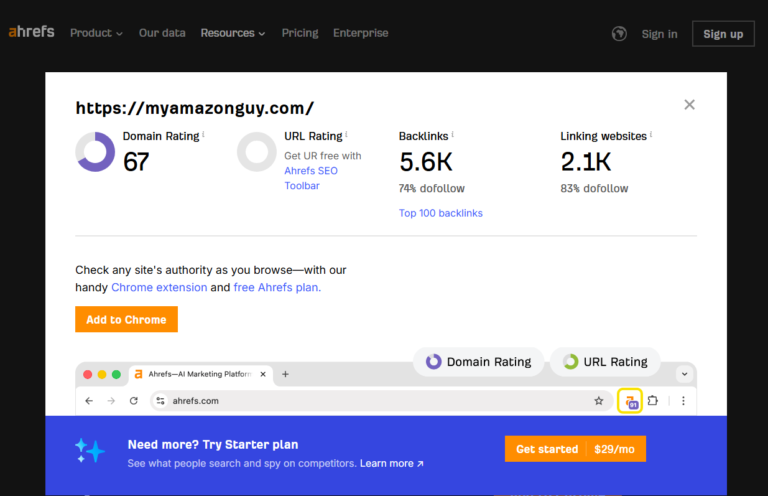The width and height of the screenshot is (768, 496).
Task: Click the Need more? Try Starter plan heading
Action: [213, 445]
